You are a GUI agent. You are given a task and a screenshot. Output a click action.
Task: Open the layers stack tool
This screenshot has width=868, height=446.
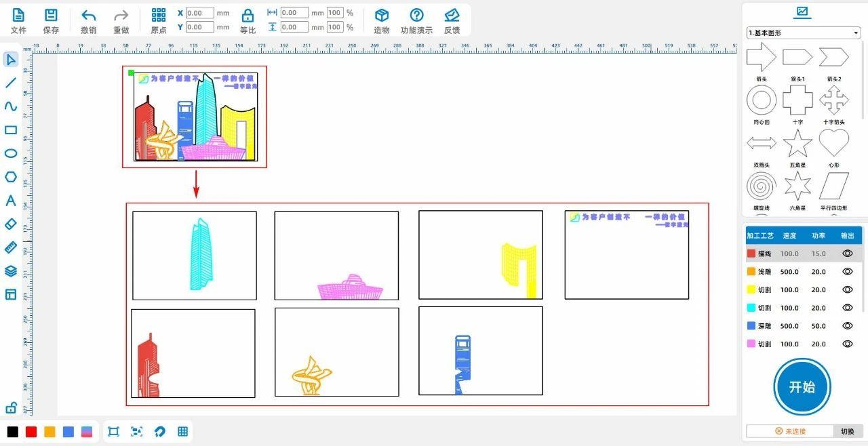pyautogui.click(x=10, y=271)
